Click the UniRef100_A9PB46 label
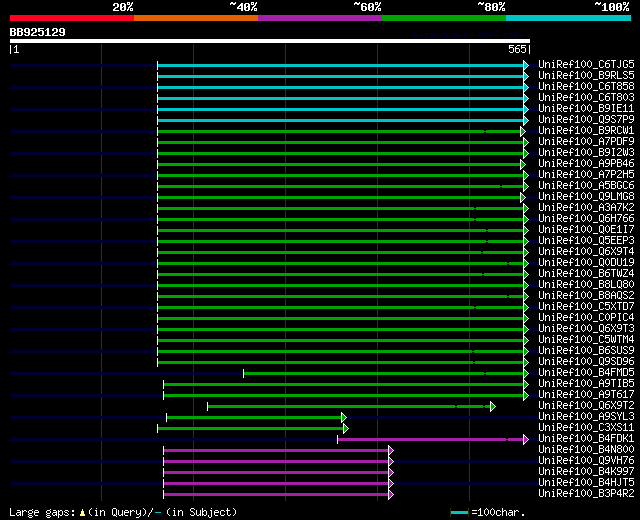Image resolution: width=640 pixels, height=520 pixels. [x=586, y=164]
